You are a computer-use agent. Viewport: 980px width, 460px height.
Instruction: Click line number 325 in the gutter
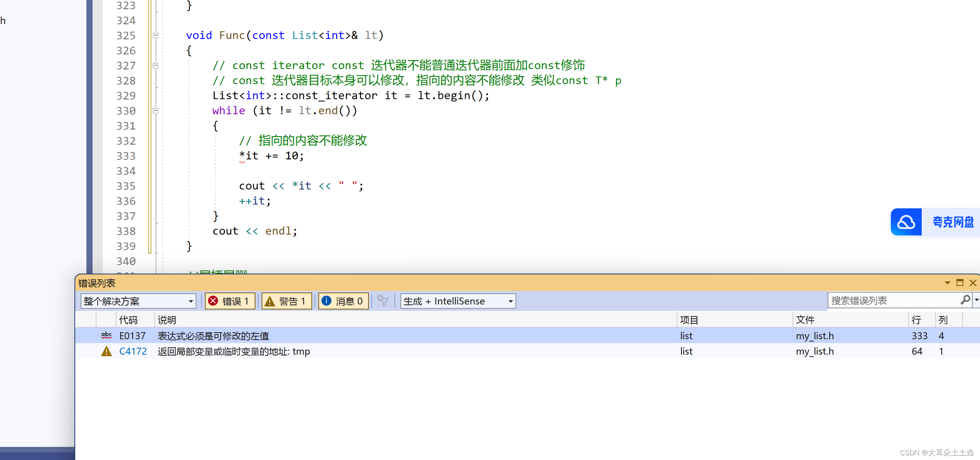click(126, 36)
